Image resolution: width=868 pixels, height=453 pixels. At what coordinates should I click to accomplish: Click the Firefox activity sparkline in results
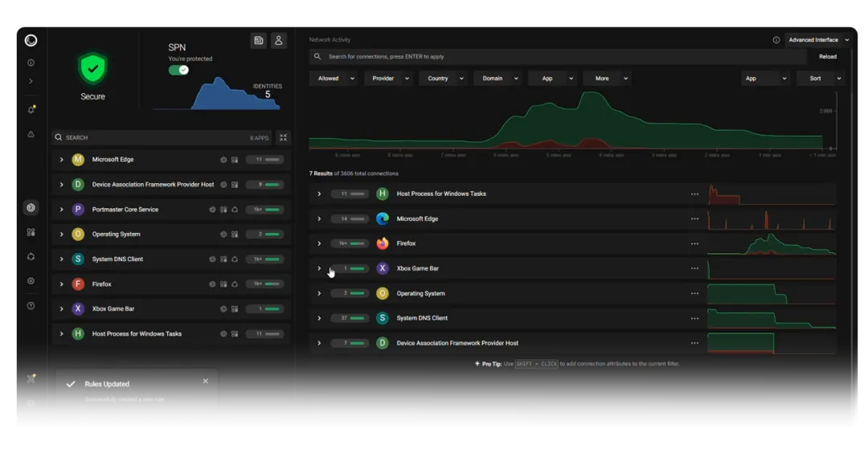772,244
